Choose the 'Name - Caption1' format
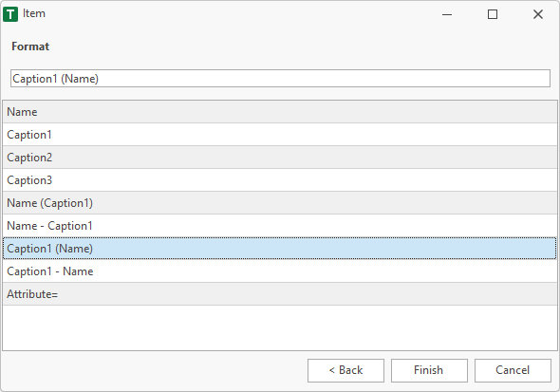 [280, 226]
